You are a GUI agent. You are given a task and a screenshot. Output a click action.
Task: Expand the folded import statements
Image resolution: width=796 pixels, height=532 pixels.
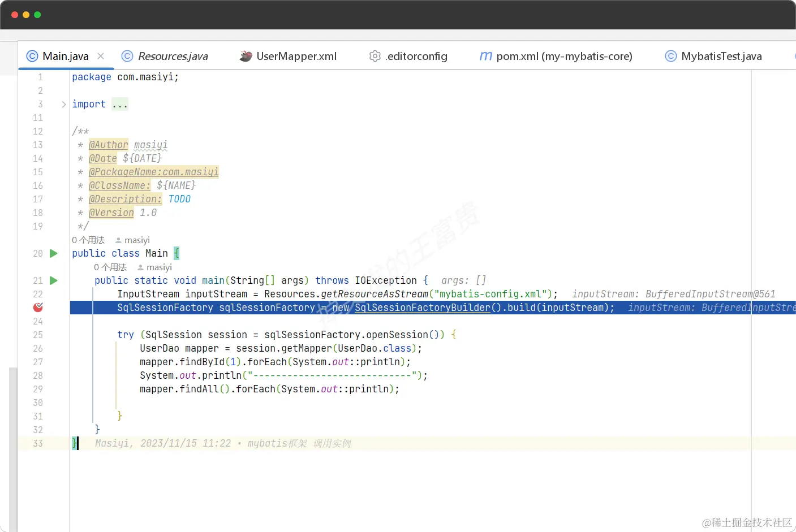pyautogui.click(x=63, y=104)
